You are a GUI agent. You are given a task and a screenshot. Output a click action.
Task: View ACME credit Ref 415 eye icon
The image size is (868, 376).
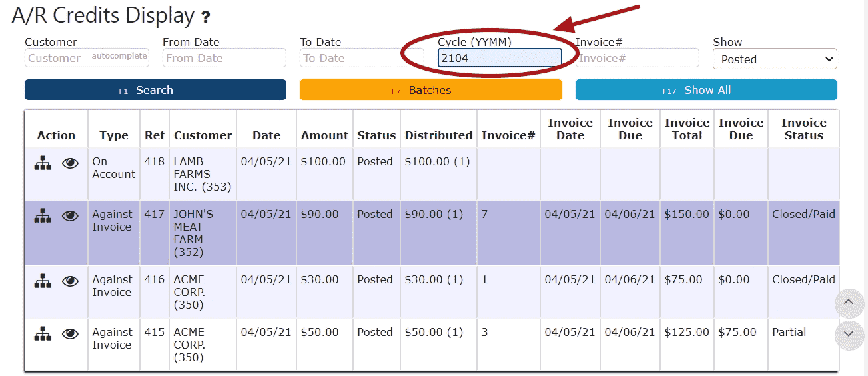(70, 333)
